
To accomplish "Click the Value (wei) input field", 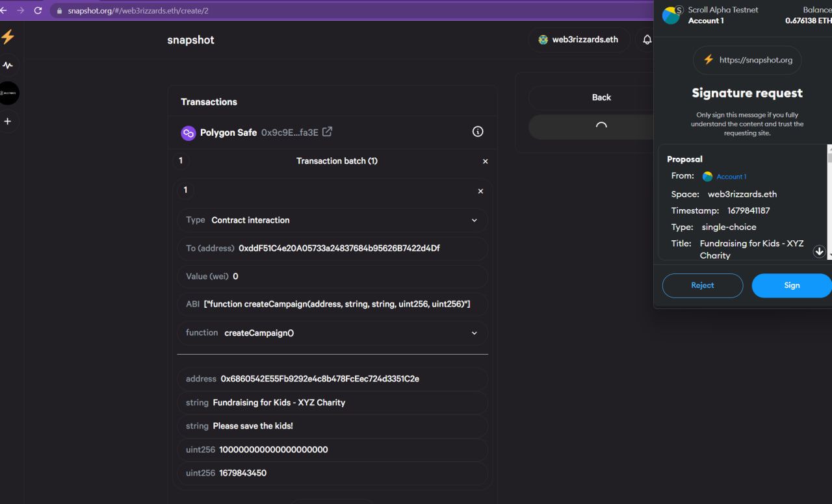I will tap(332, 276).
